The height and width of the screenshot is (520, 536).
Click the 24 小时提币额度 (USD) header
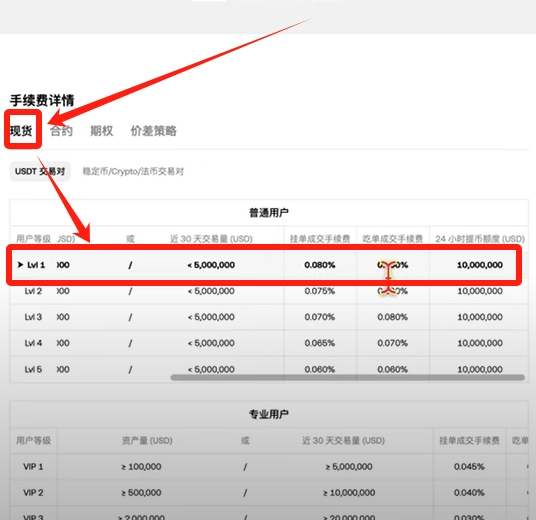tap(480, 239)
